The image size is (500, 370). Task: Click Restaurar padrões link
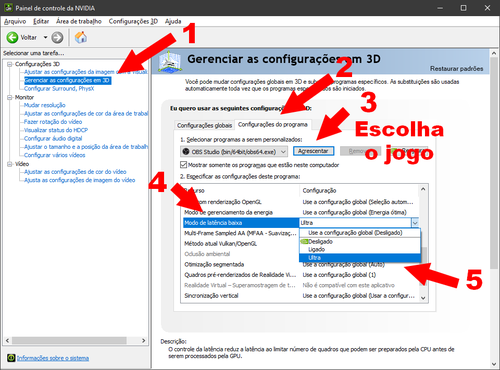click(x=456, y=69)
